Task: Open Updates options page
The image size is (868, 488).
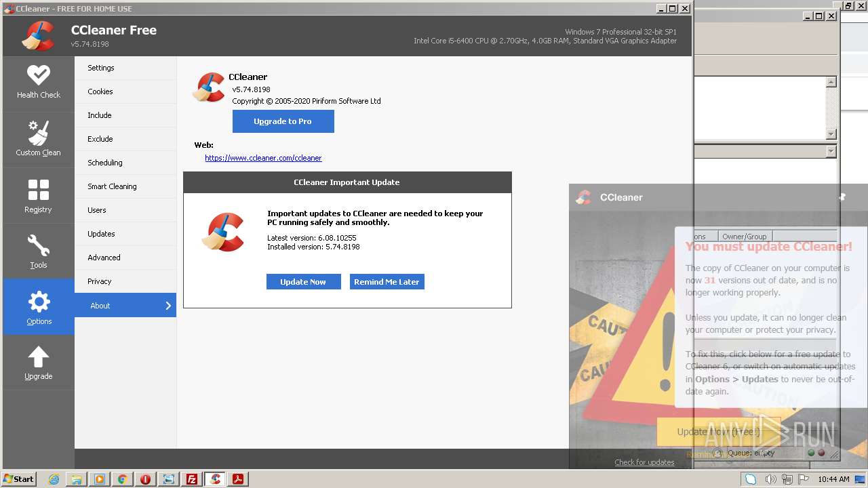Action: (125, 234)
